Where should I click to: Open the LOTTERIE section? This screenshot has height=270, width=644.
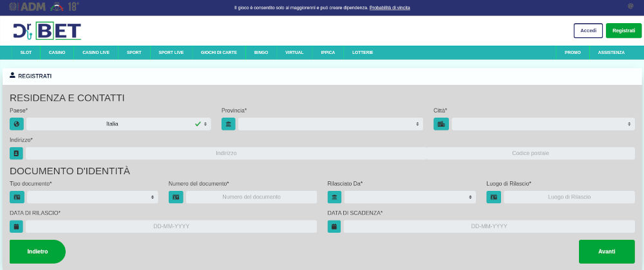pos(363,53)
